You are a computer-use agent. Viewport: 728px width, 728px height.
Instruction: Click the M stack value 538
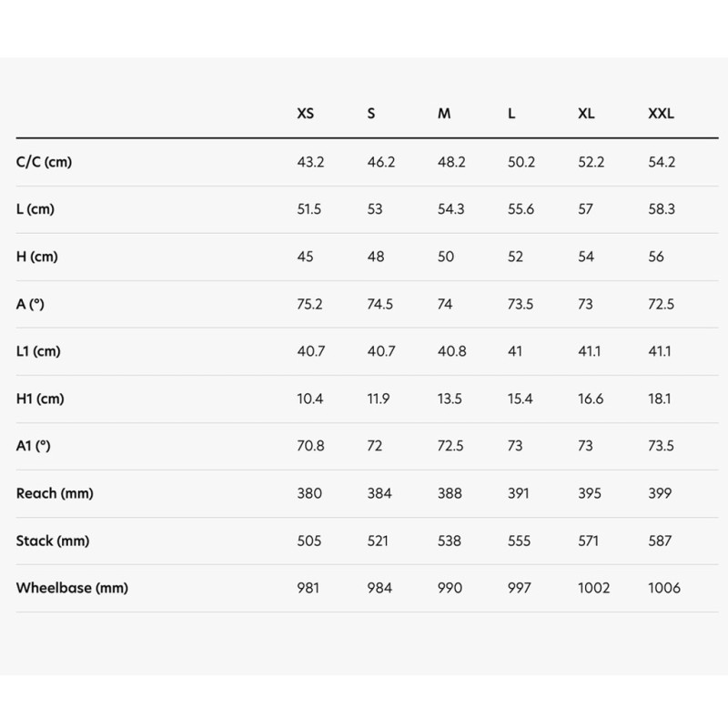[450, 541]
